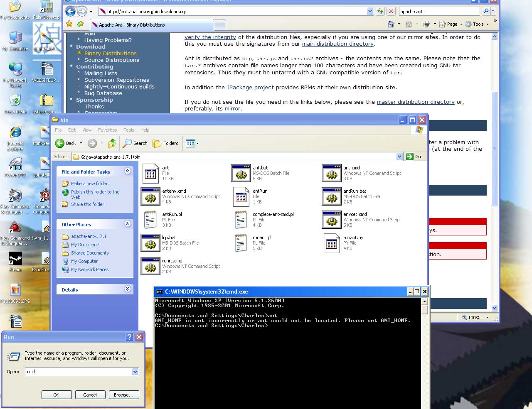This screenshot has height=409, width=532.
Task: Open the Help menu in bin window
Action: pos(145,130)
